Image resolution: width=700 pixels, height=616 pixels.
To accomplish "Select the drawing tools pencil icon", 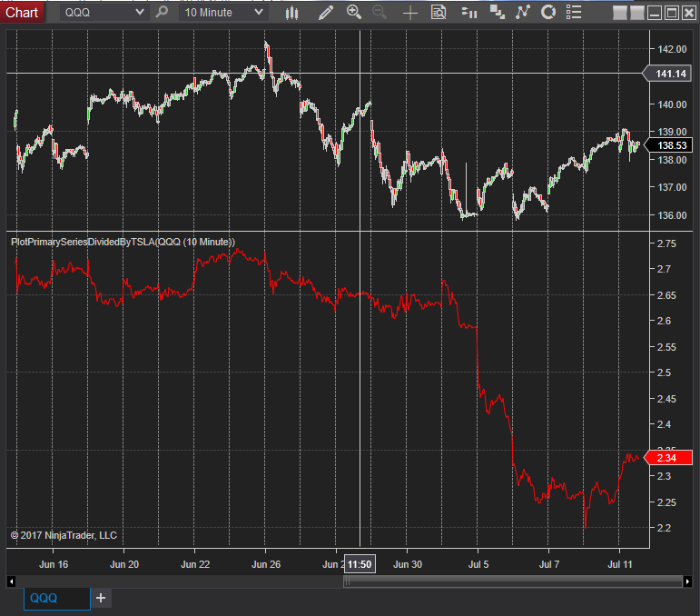I will (326, 13).
